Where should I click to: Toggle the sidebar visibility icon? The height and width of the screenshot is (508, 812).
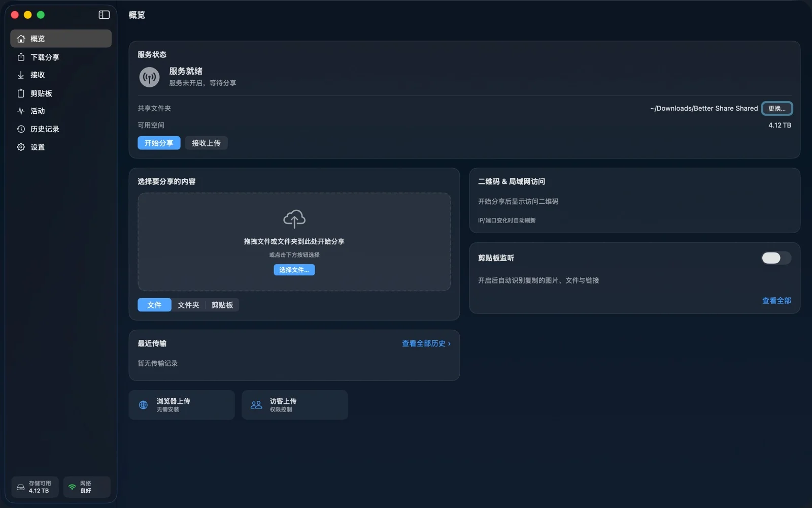point(104,15)
